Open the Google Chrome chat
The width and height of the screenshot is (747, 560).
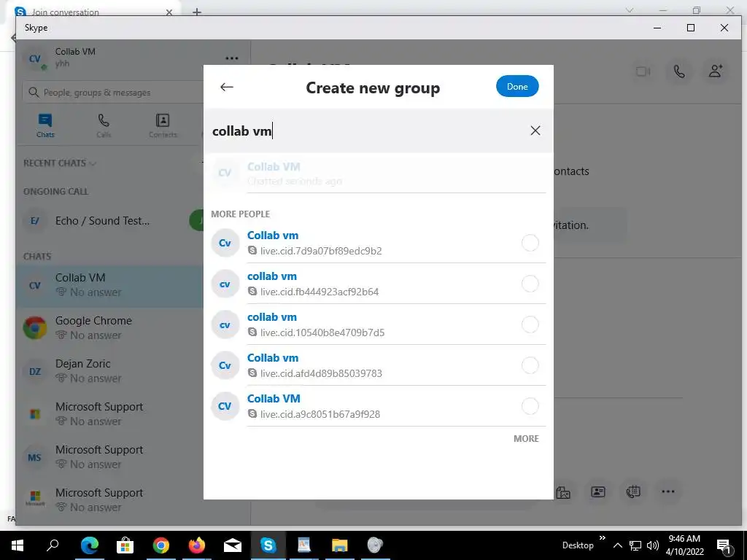(x=109, y=328)
